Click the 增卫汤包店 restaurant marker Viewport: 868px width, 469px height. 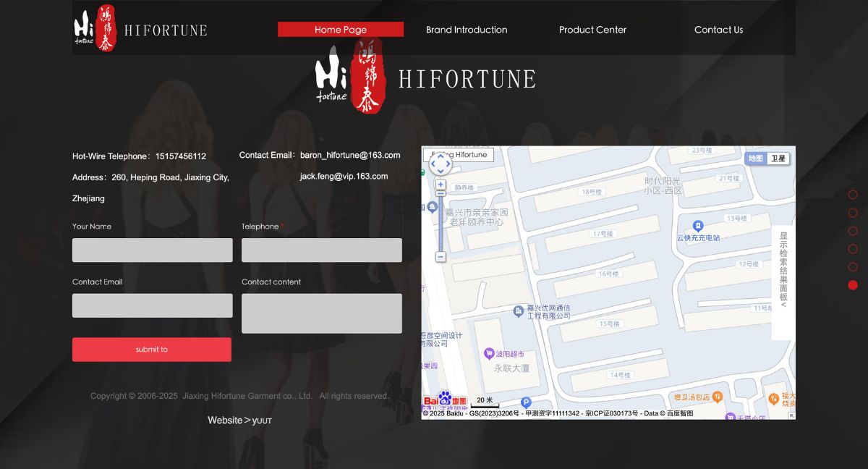718,397
